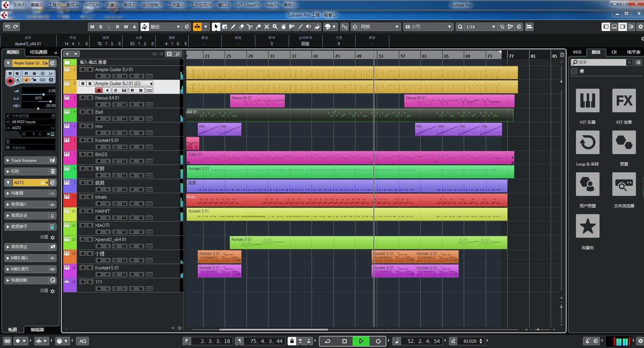Toggle global Mute (M) state button
Viewport: 644px width, 348px height.
pos(92,27)
